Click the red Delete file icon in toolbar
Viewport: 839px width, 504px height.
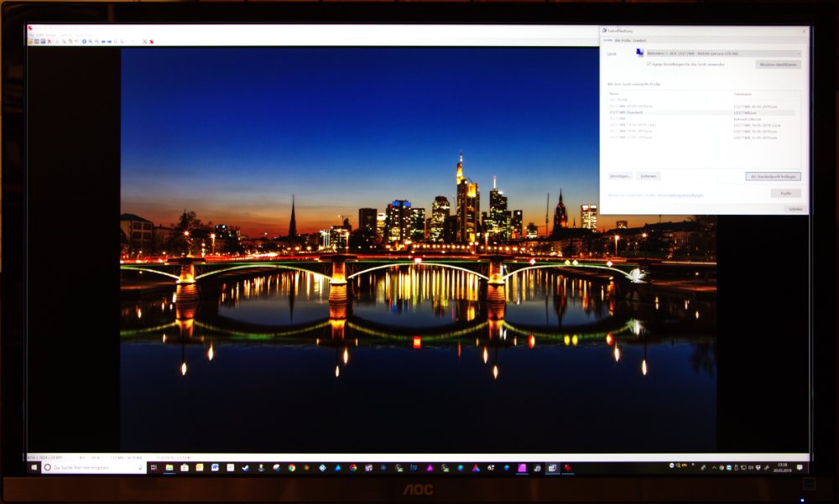(x=50, y=41)
